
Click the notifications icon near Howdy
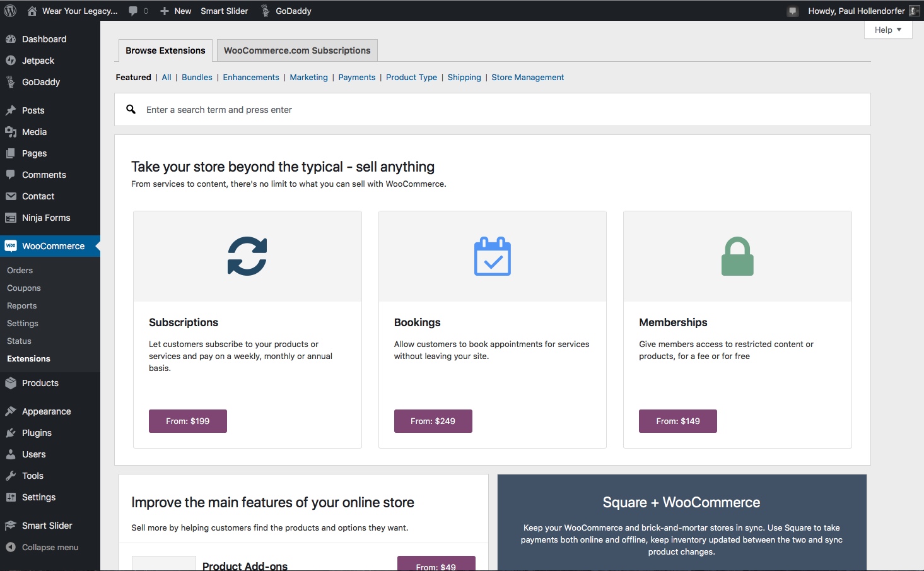(x=793, y=11)
